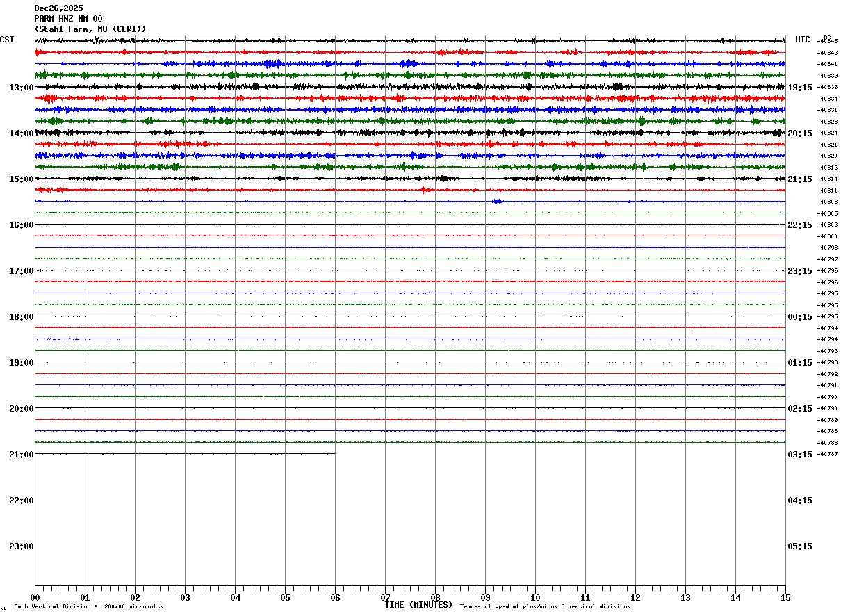Click the UTC timezone header
Screen dimensions: 841x616
tap(803, 40)
